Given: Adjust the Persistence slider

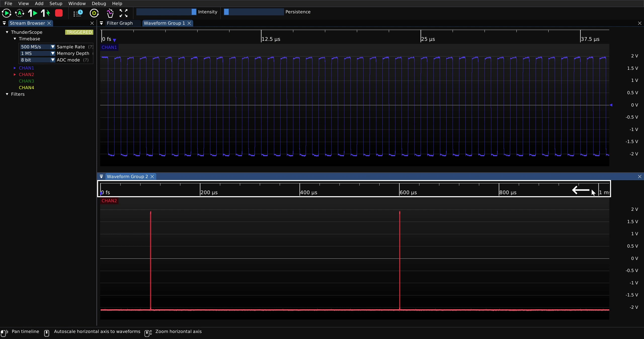Looking at the screenshot, I should 254,12.
